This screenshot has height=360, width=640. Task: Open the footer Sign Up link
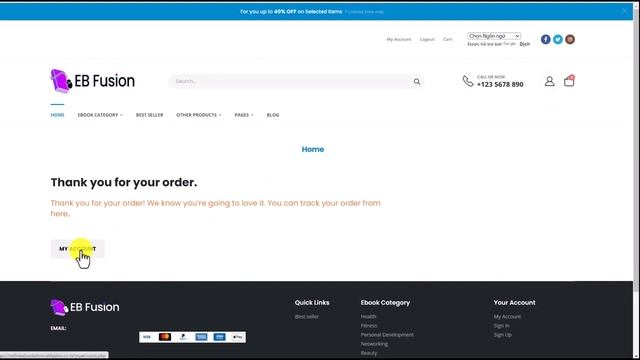[x=502, y=335]
